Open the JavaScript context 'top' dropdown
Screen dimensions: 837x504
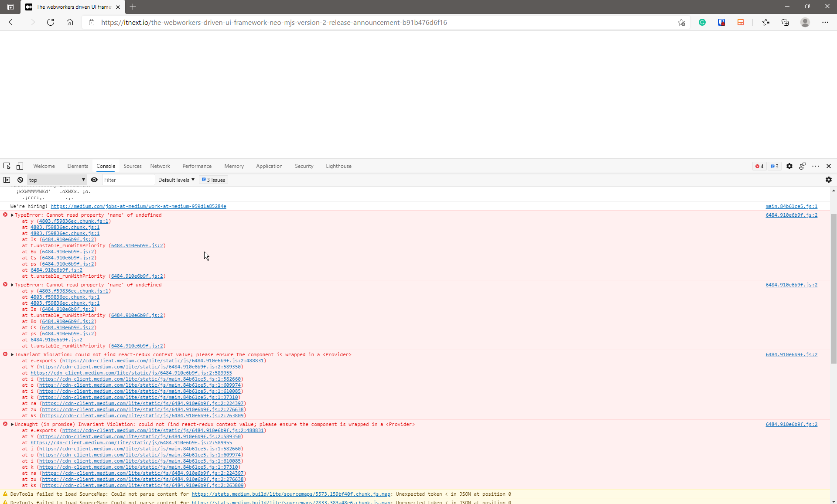tap(57, 180)
